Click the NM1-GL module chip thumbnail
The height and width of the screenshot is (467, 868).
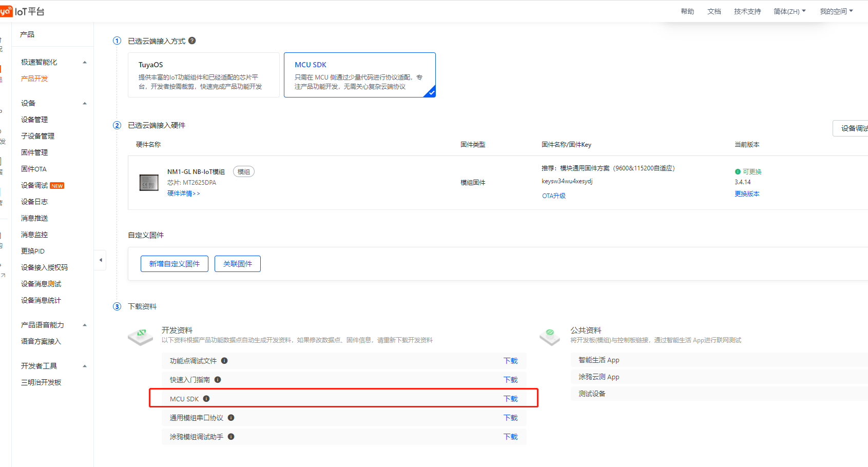coord(149,183)
